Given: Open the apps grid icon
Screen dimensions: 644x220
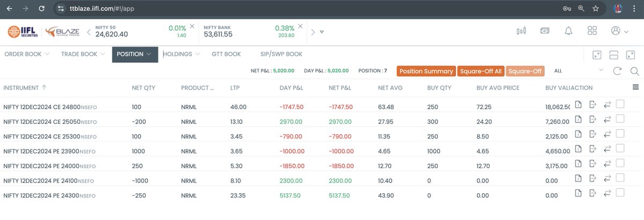Looking at the screenshot, I should pos(592,31).
